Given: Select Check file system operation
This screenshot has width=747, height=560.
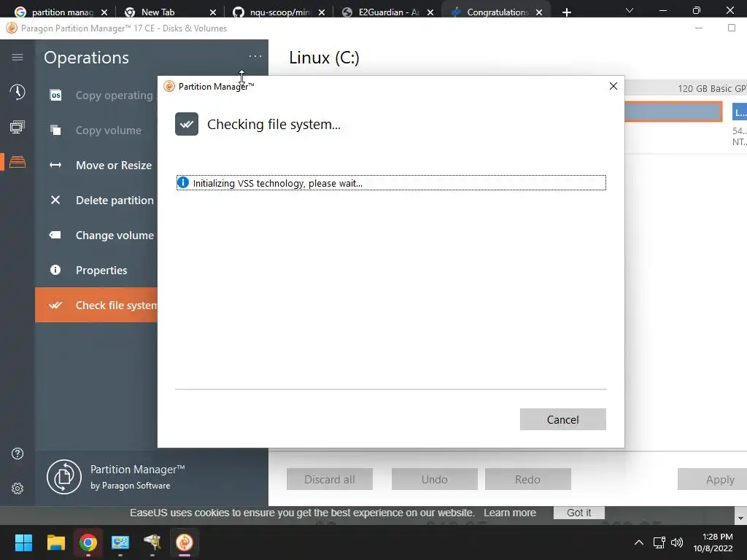Looking at the screenshot, I should (x=96, y=305).
